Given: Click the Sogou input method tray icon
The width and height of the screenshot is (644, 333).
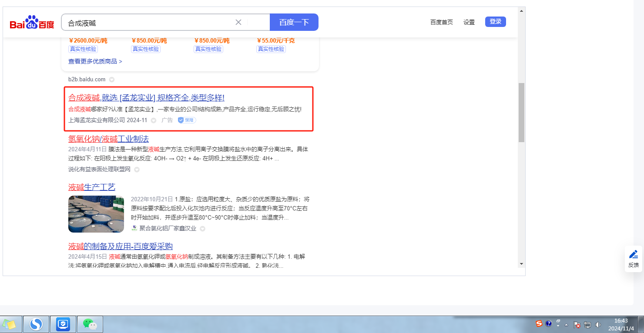Looking at the screenshot, I should pyautogui.click(x=539, y=323).
